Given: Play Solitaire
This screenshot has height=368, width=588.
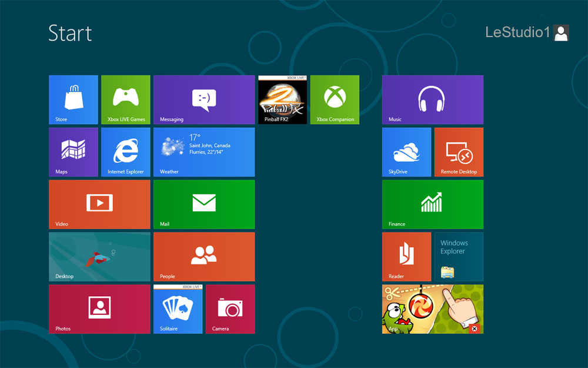Looking at the screenshot, I should pos(178,309).
